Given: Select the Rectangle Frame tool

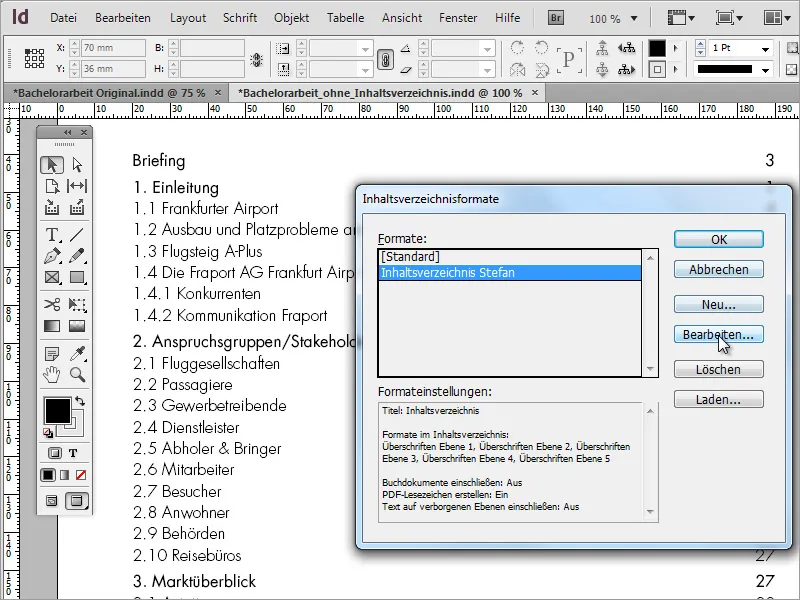Looking at the screenshot, I should pos(52,277).
